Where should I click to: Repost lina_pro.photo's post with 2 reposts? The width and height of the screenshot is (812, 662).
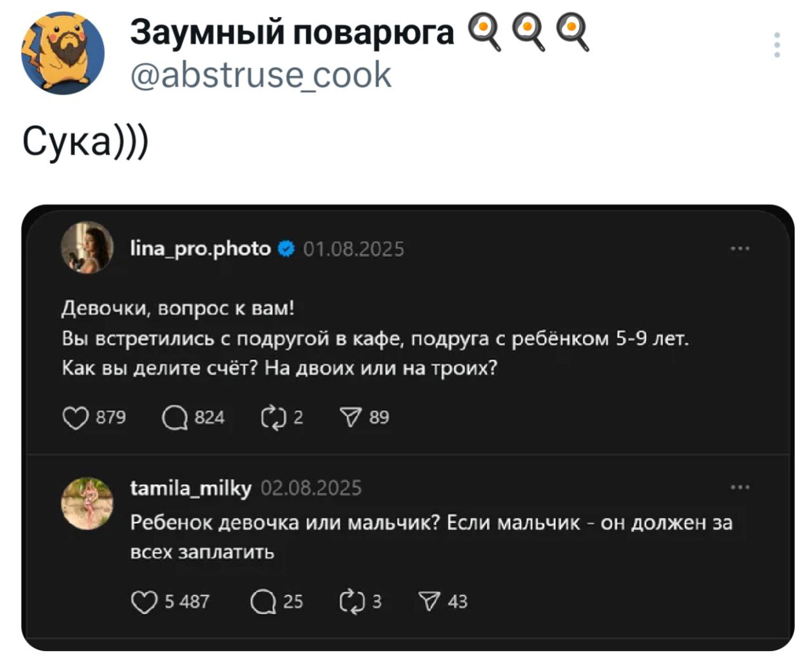(274, 418)
